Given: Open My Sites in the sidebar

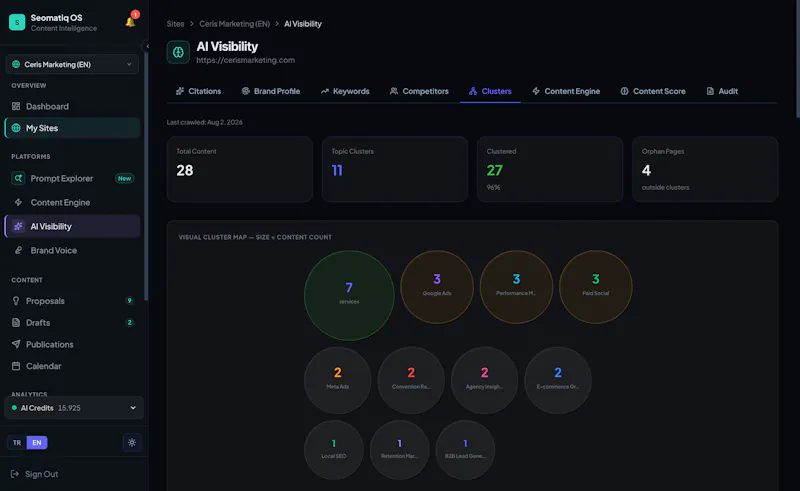Looking at the screenshot, I should point(72,128).
